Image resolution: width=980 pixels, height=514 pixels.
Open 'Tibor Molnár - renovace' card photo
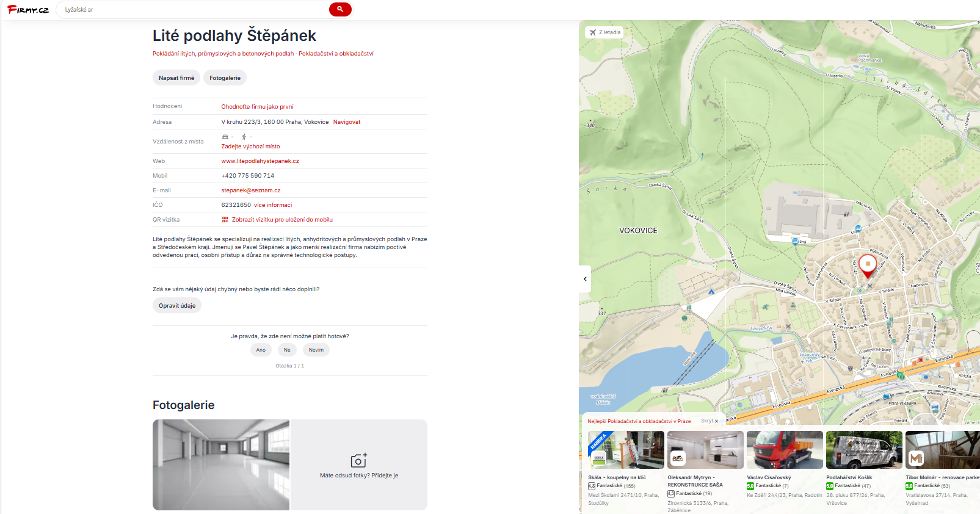pyautogui.click(x=943, y=450)
